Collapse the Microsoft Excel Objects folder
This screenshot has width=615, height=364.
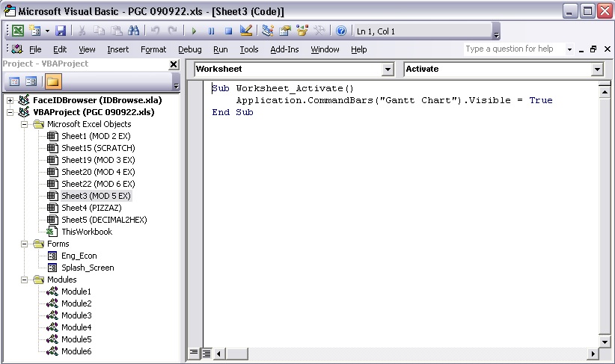pyautogui.click(x=25, y=124)
